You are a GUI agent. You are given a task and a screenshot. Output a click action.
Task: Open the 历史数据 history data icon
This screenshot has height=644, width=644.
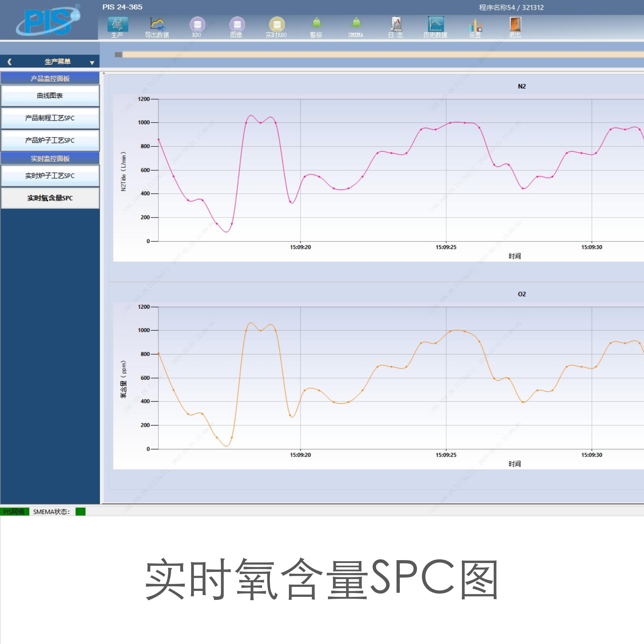(435, 26)
